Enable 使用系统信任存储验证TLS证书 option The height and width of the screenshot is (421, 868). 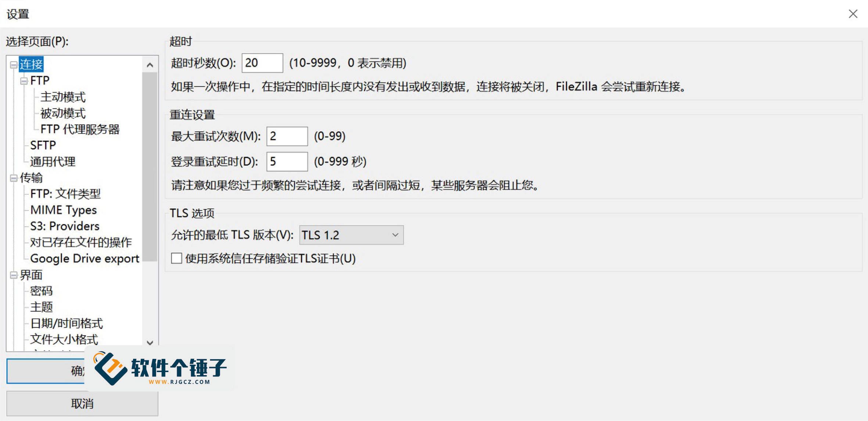click(176, 259)
